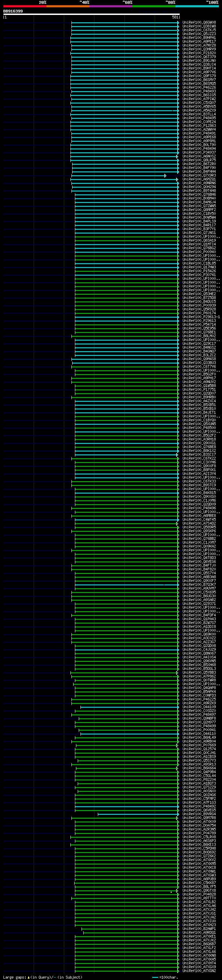Select label UniRef100_P48500

point(199,428)
